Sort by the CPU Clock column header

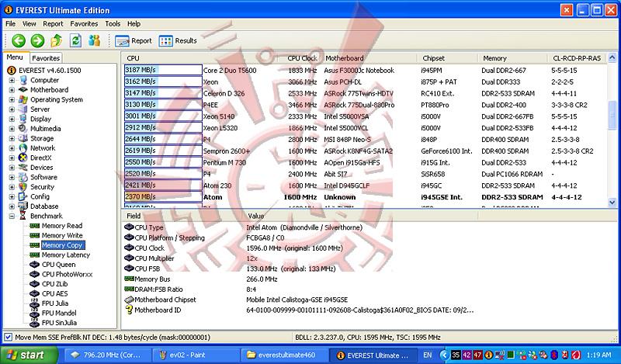302,58
